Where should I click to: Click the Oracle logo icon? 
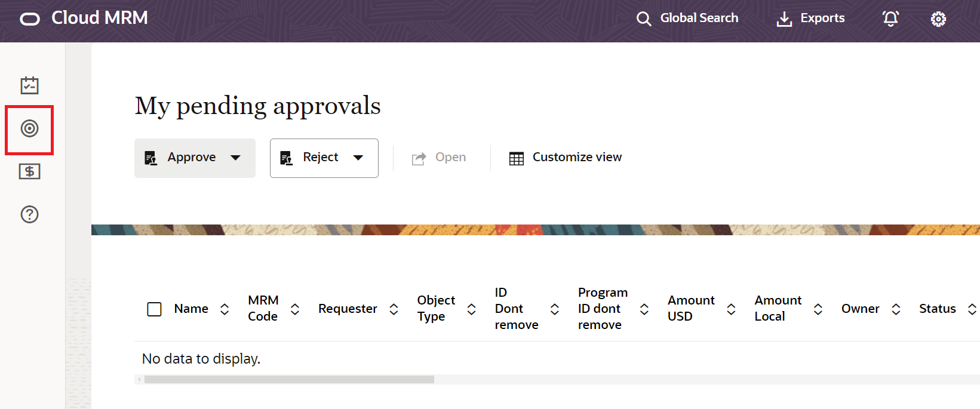tap(30, 19)
